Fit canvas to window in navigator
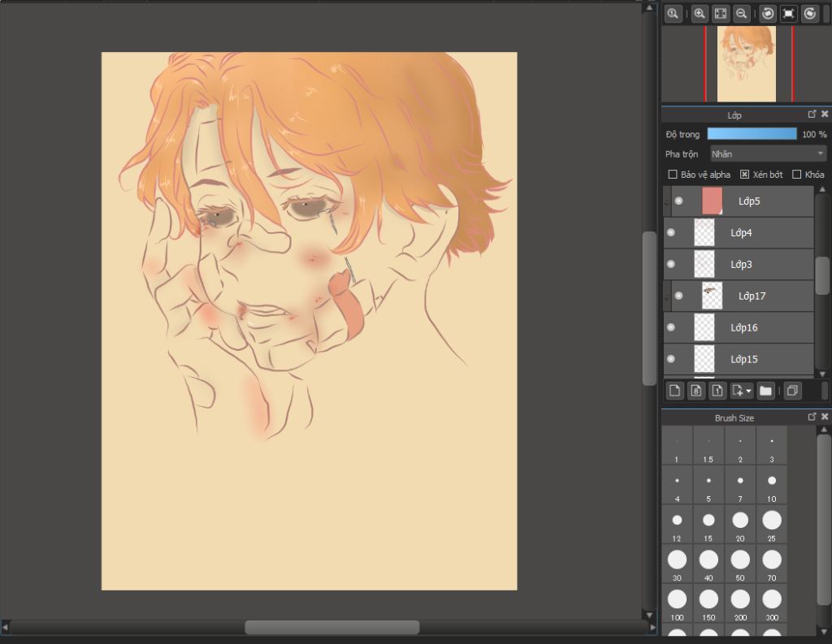 pyautogui.click(x=721, y=14)
